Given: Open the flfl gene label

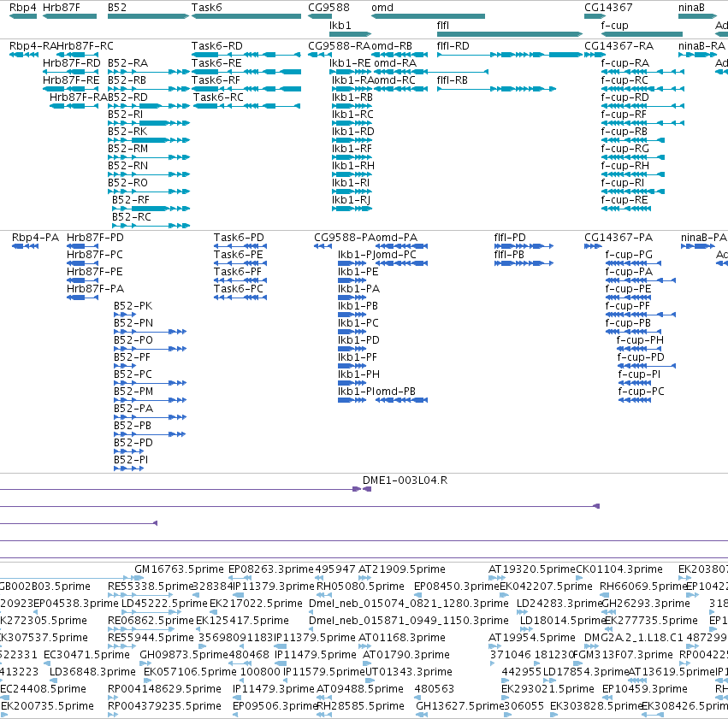Looking at the screenshot, I should [x=443, y=26].
